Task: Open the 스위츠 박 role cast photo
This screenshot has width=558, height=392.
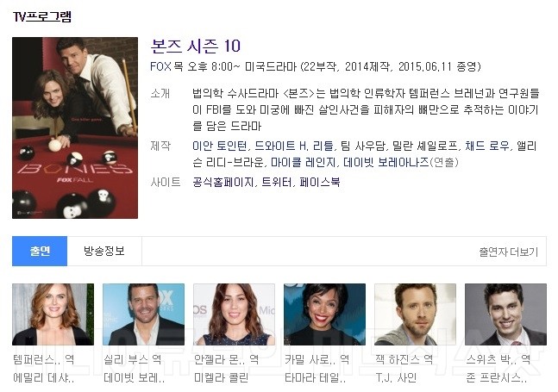Action: 505,314
